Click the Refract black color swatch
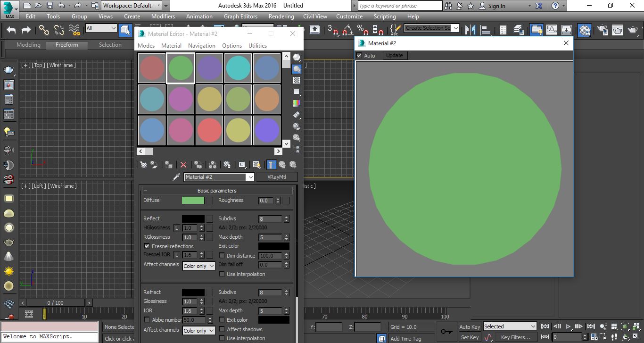The image size is (644, 343). [x=193, y=292]
